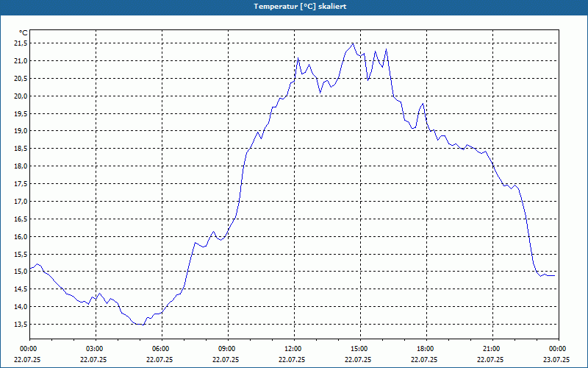Select the 09:00 time label
Viewport: 588px width, 368px height.
coord(228,349)
